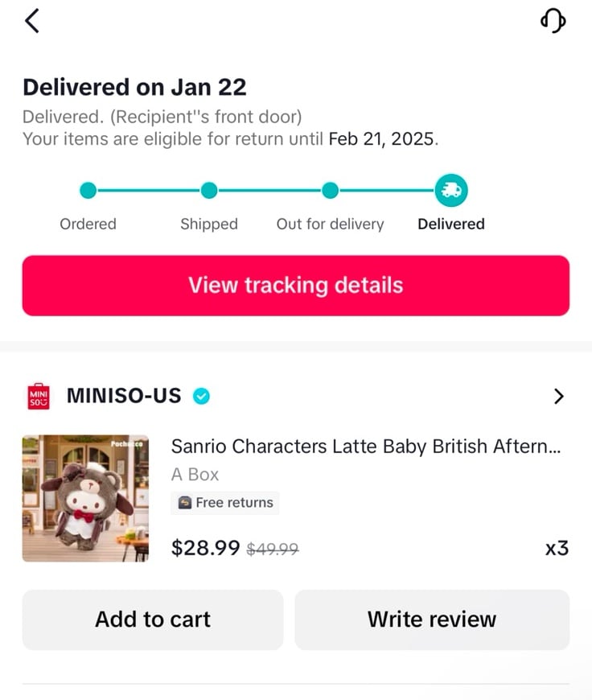Select the Out for delivery dot
This screenshot has width=592, height=700.
[x=330, y=191]
